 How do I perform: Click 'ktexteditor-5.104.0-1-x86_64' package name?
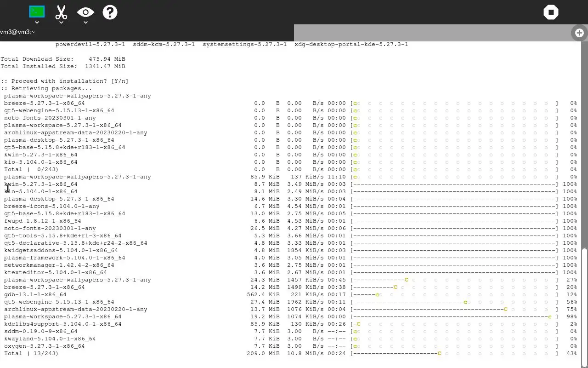coord(56,272)
